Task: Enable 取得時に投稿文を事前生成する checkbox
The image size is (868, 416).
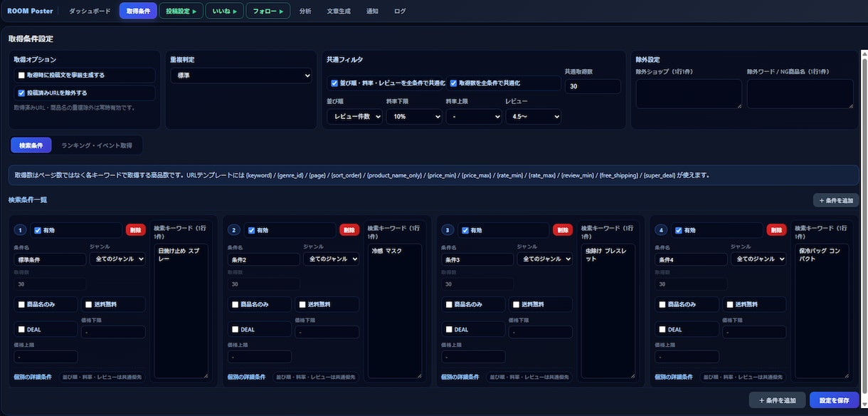Action: (21, 75)
